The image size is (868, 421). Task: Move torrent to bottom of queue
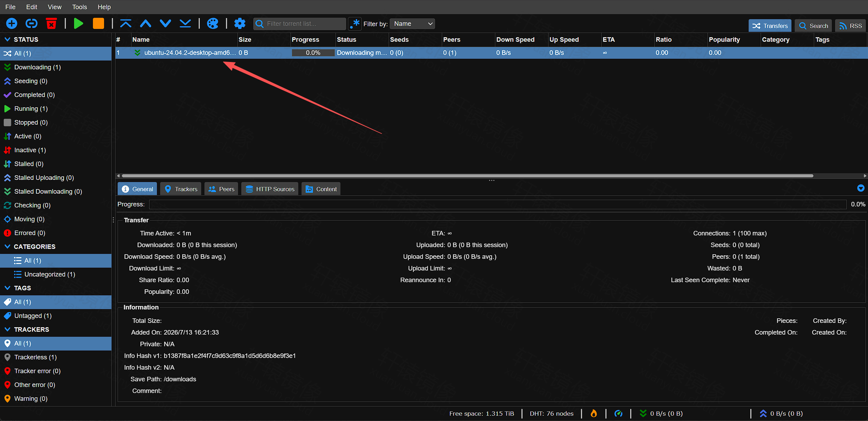tap(185, 24)
